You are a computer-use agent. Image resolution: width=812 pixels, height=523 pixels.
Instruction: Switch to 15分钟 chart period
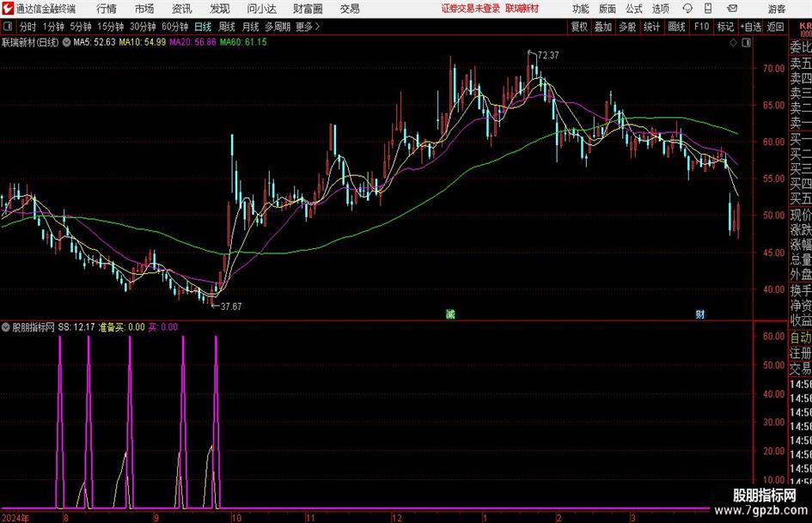coord(111,27)
